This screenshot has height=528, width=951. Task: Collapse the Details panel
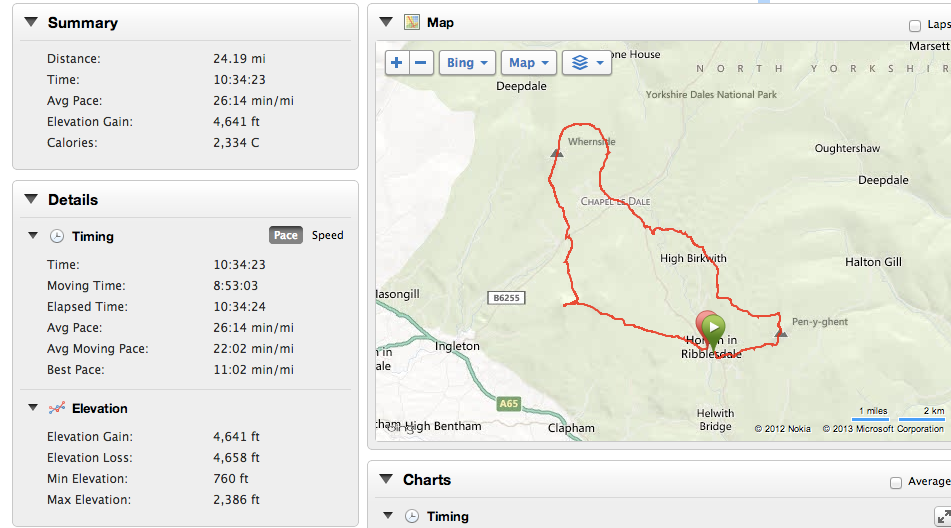click(30, 199)
